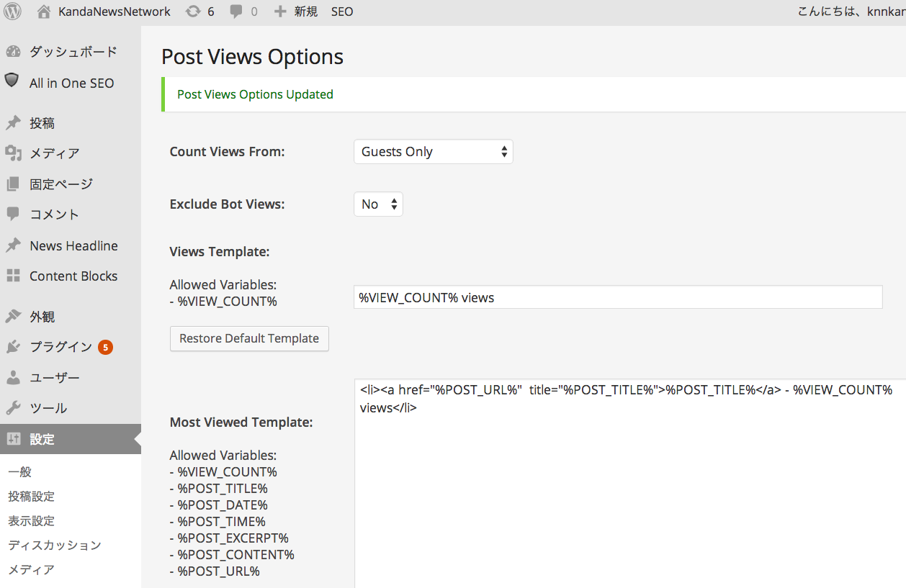Click the Views Template text field
This screenshot has width=906, height=588.
pyautogui.click(x=617, y=297)
